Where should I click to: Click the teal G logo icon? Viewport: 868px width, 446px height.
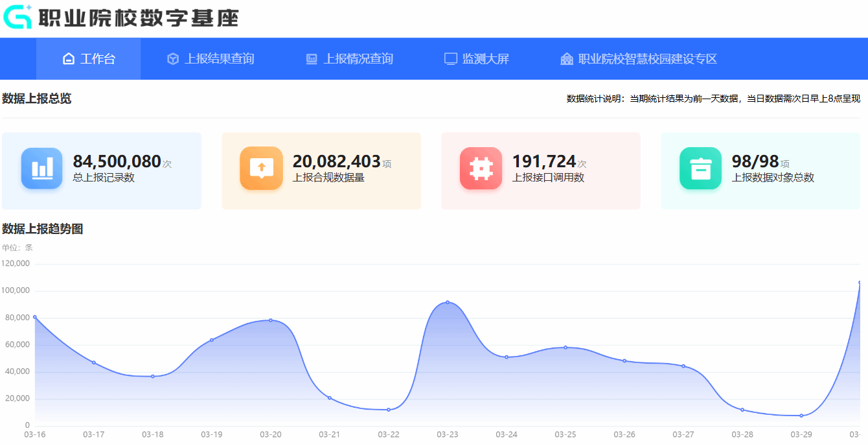coord(17,17)
